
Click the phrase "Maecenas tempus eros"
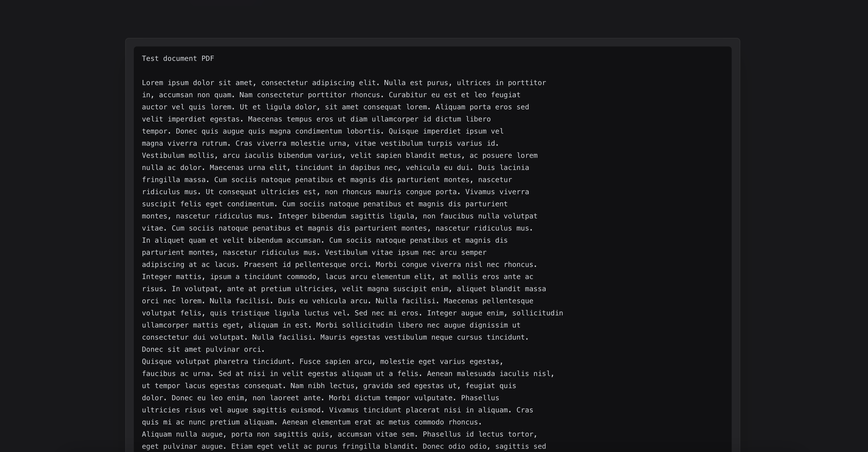click(290, 119)
